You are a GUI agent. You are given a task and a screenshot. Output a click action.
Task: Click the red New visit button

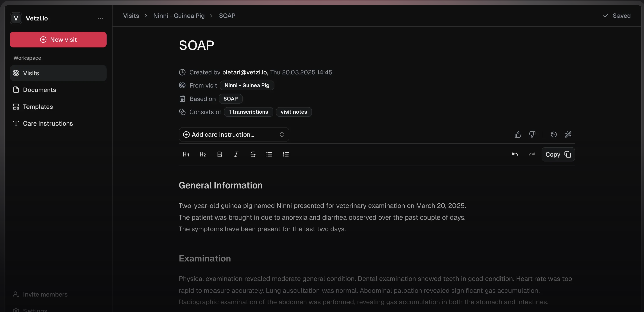[58, 40]
